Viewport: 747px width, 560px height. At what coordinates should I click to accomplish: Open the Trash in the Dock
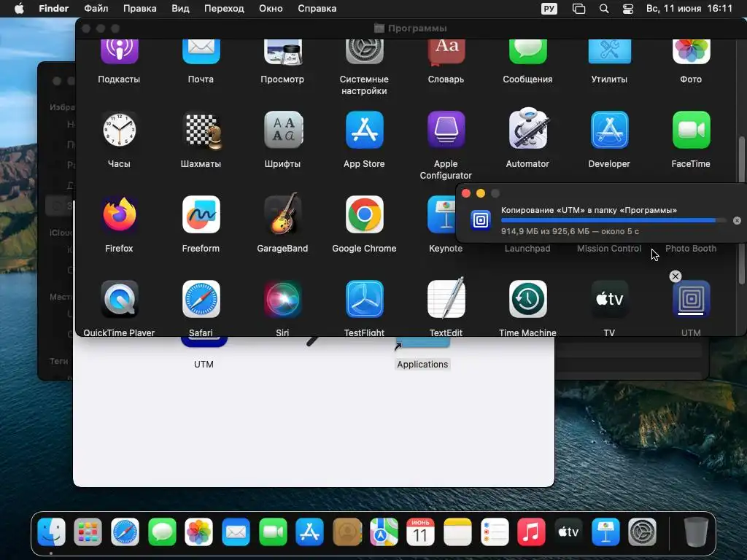point(695,532)
